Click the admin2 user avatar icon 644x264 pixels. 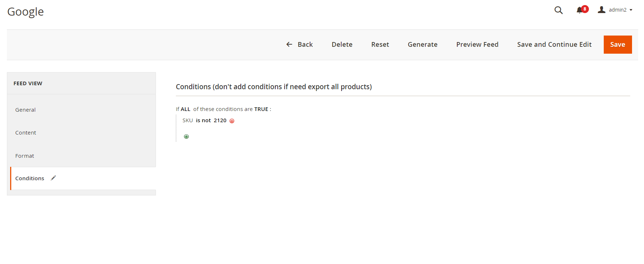pos(602,10)
